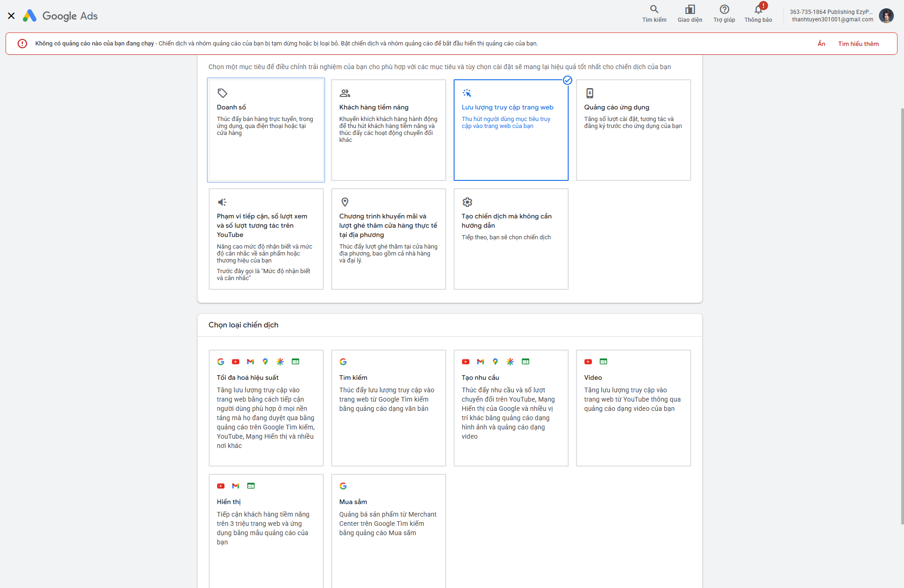
Task: Click YouTube icon on Tạo nhu cầu card
Action: click(x=466, y=362)
